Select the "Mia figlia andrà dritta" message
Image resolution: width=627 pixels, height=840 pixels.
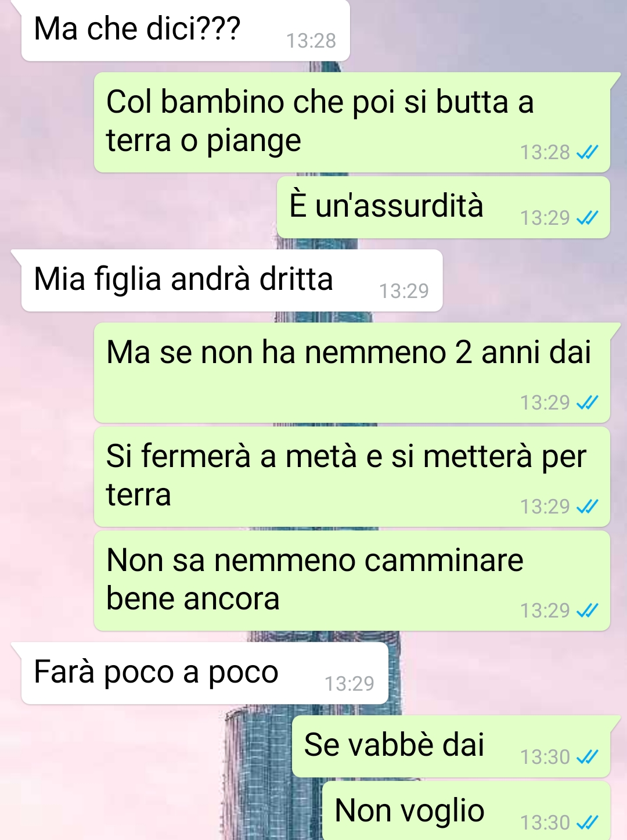[232, 281]
